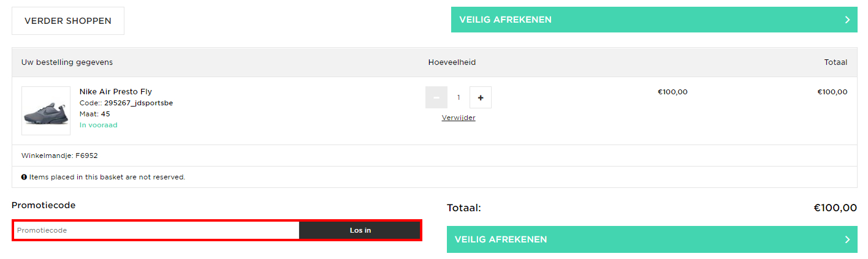Open the Nike Air Presto Fly shoe thumbnail
This screenshot has width=868, height=259.
click(x=46, y=111)
